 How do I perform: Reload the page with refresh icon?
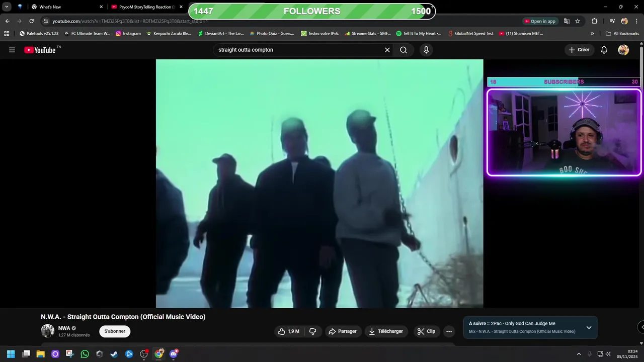click(31, 21)
